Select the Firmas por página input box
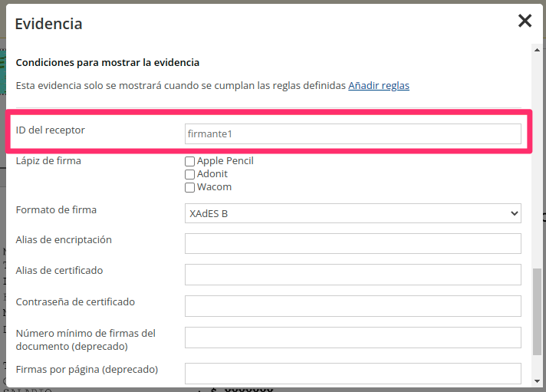This screenshot has width=546, height=392. pos(353,374)
